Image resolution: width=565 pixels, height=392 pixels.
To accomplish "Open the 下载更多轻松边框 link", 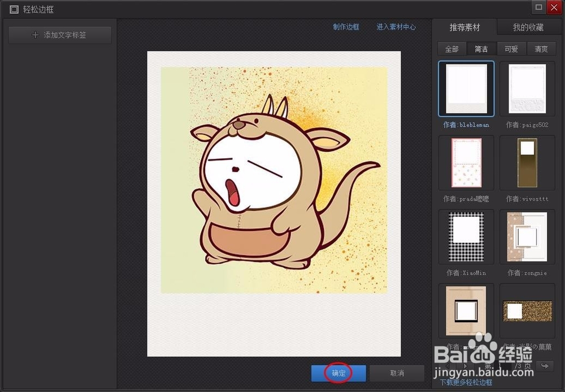I will (x=466, y=382).
